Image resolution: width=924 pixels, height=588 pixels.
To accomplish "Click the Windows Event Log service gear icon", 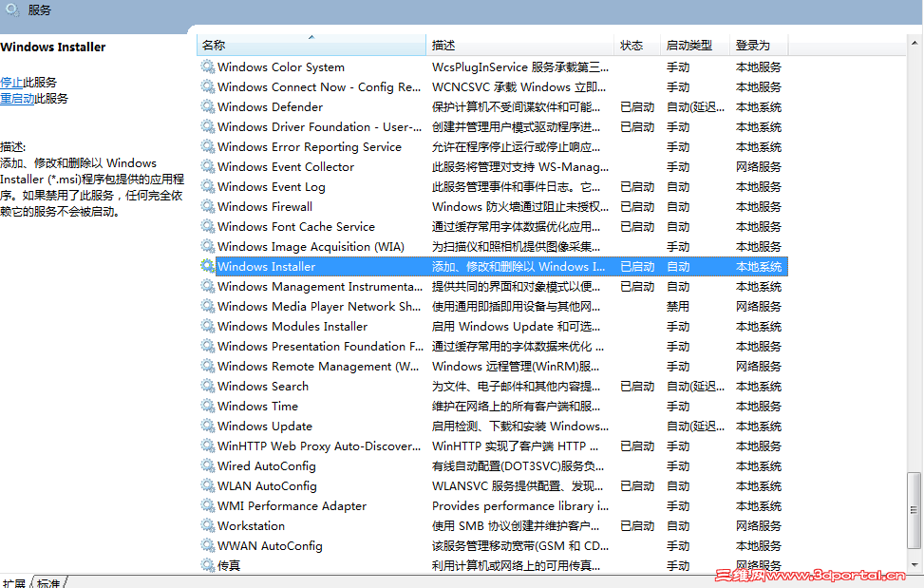I will [x=207, y=186].
